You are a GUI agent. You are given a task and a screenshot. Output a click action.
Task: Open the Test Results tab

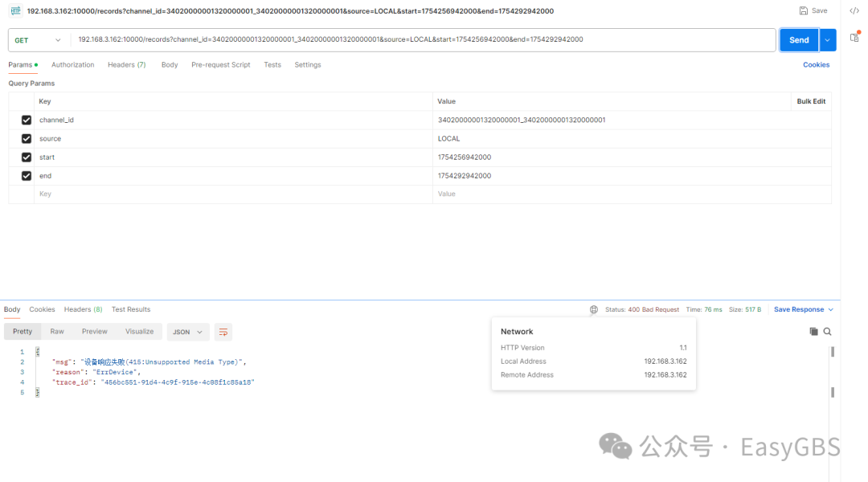click(131, 309)
